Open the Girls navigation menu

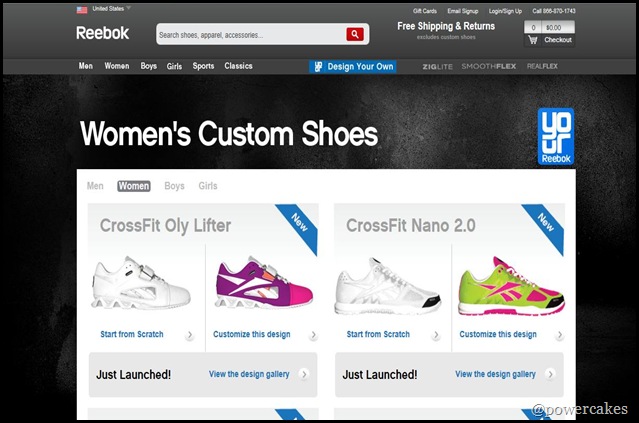coord(174,66)
